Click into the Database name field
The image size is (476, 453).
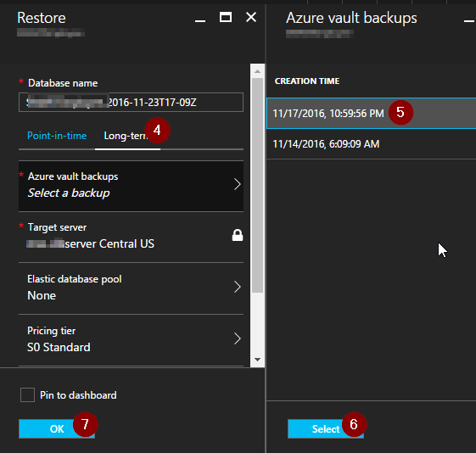(131, 103)
